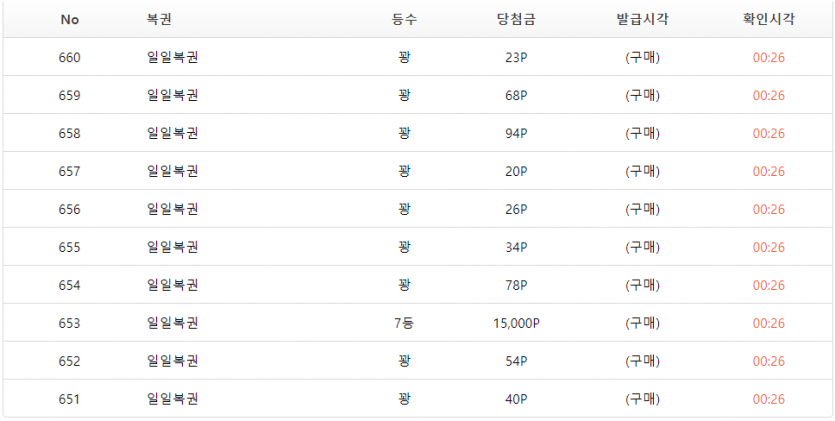Screen dimensions: 835x421
Task: Click the 발급시각 column header
Action: pyautogui.click(x=642, y=20)
